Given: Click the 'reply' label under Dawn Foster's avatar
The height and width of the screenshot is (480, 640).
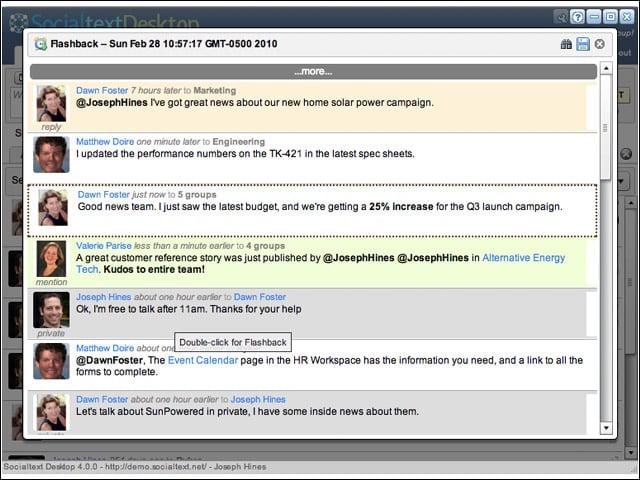Looking at the screenshot, I should tap(51, 127).
